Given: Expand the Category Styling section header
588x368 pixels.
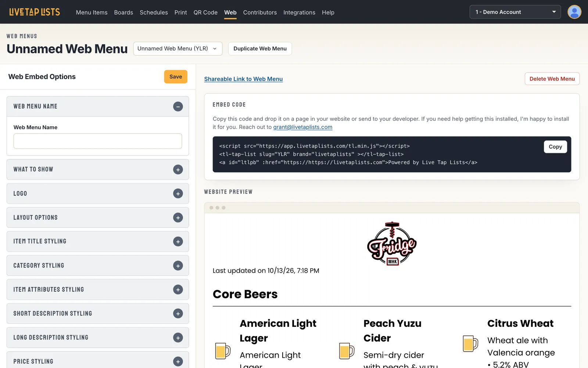Looking at the screenshot, I should [x=98, y=266].
